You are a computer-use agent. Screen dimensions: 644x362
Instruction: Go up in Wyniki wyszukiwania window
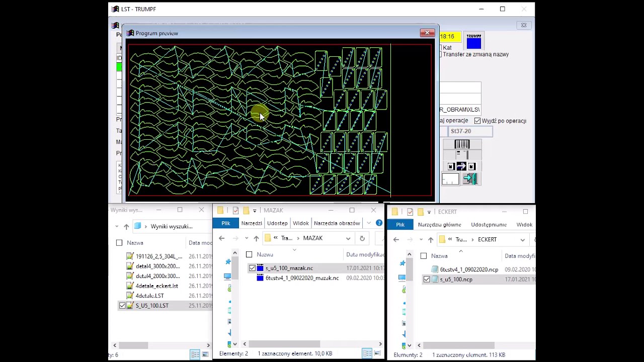(x=126, y=227)
